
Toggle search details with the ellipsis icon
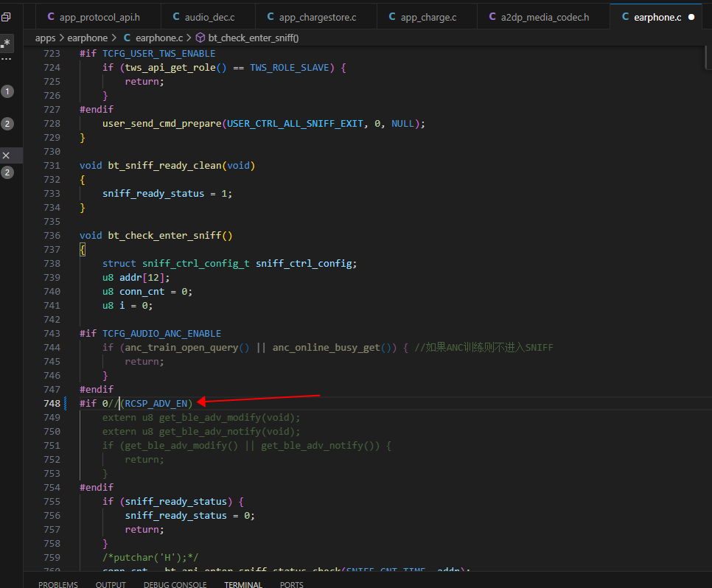(x=6, y=59)
